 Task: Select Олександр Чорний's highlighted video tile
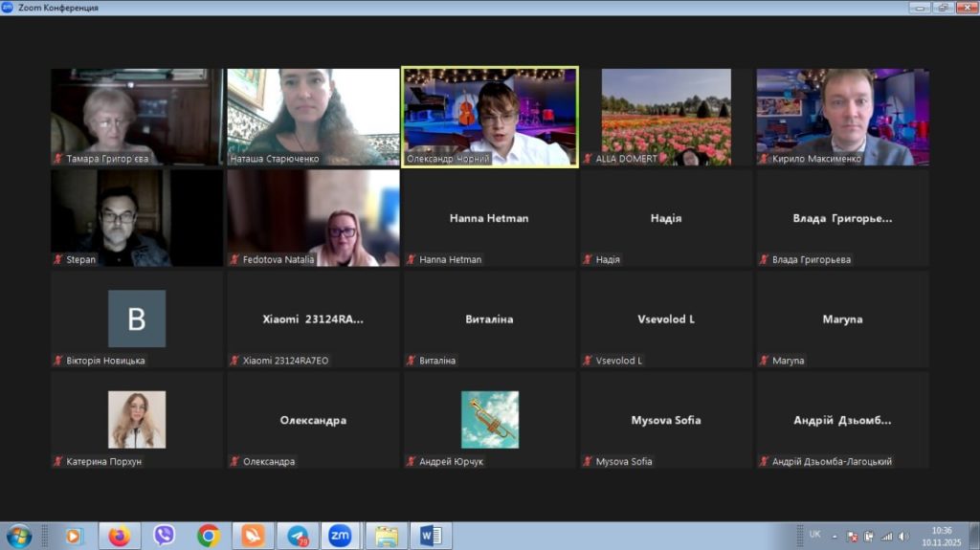tap(490, 117)
